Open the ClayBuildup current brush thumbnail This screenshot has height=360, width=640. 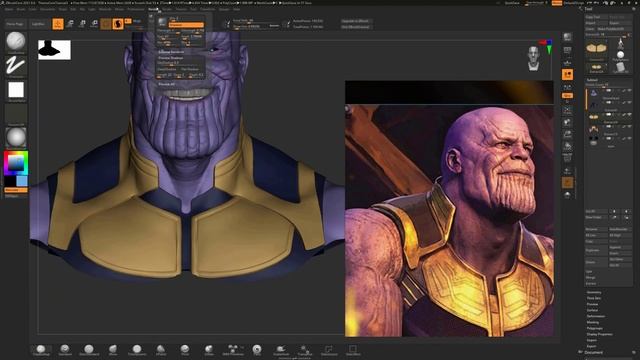click(x=16, y=42)
